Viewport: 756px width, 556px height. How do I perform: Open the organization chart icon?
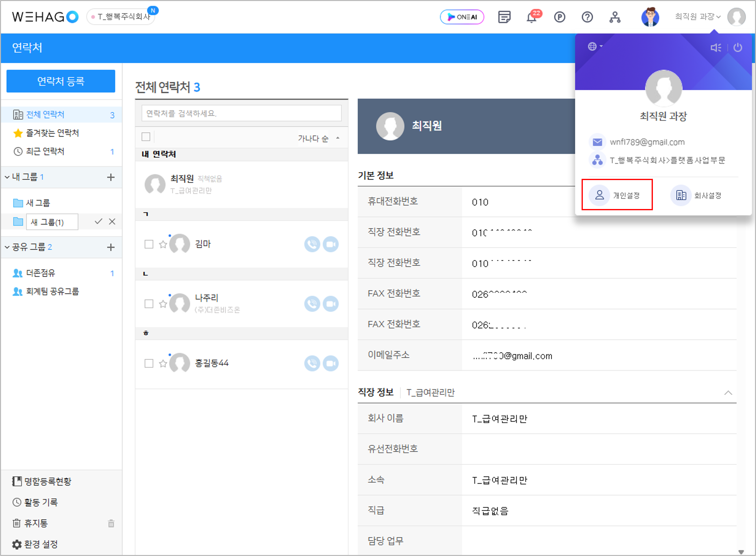(x=615, y=17)
